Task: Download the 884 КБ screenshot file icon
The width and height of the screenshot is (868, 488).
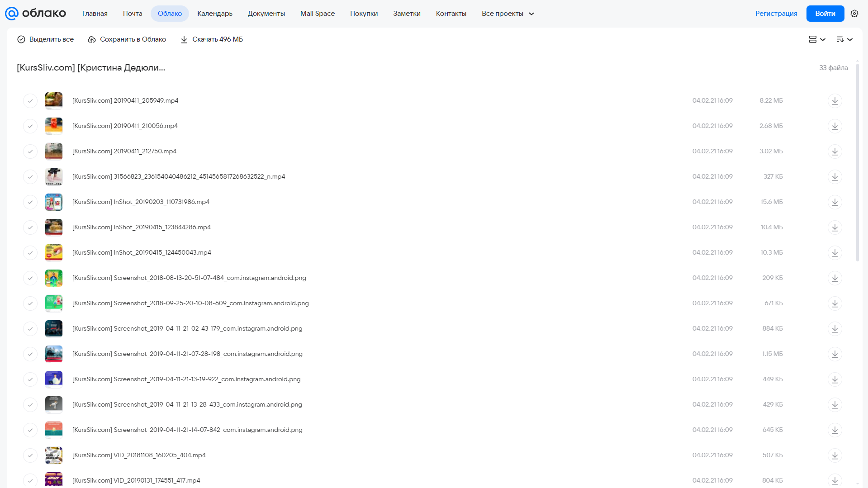Action: tap(835, 328)
